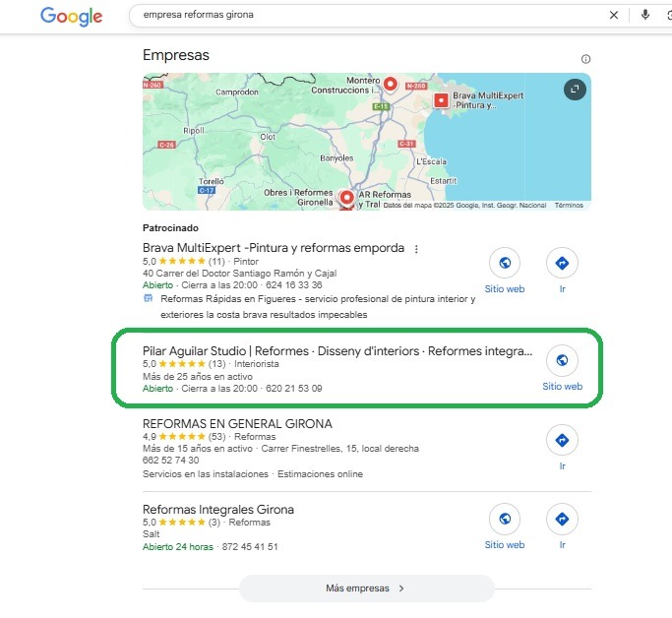Focus the search box with 'empresa reformas girona'
Screen dimensions: 672x618
click(x=369, y=15)
